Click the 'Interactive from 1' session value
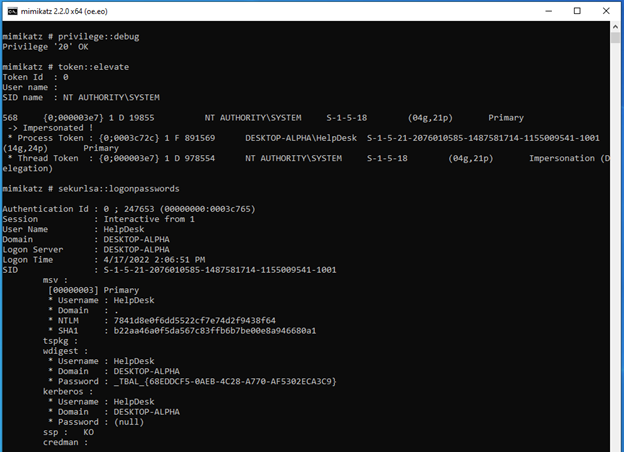Image resolution: width=624 pixels, height=452 pixels. tap(149, 219)
